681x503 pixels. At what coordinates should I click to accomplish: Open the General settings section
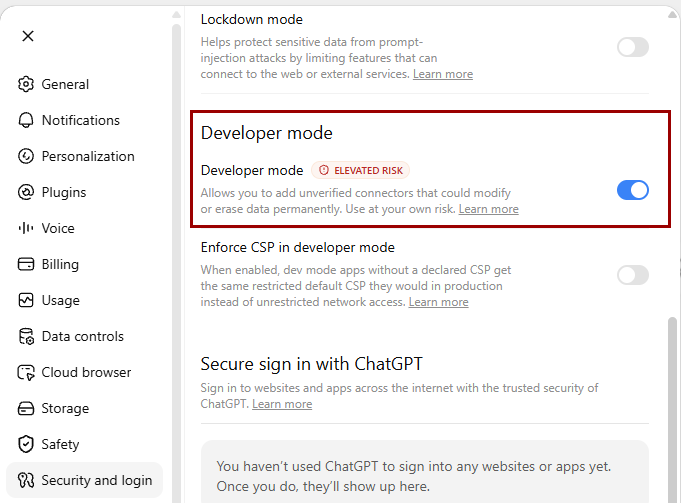click(85, 84)
